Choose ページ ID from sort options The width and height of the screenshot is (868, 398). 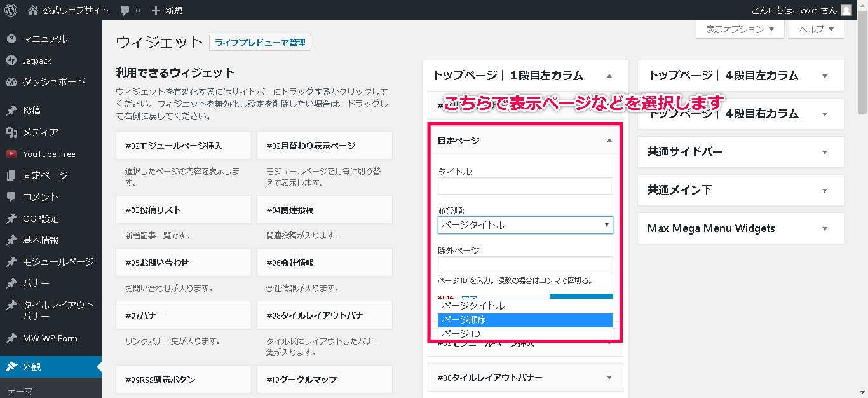525,334
